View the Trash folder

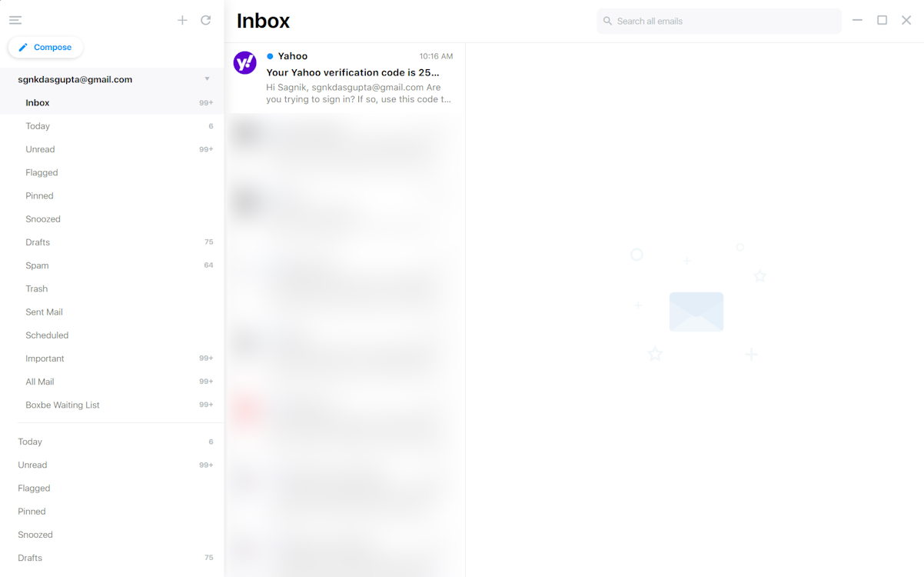[36, 288]
